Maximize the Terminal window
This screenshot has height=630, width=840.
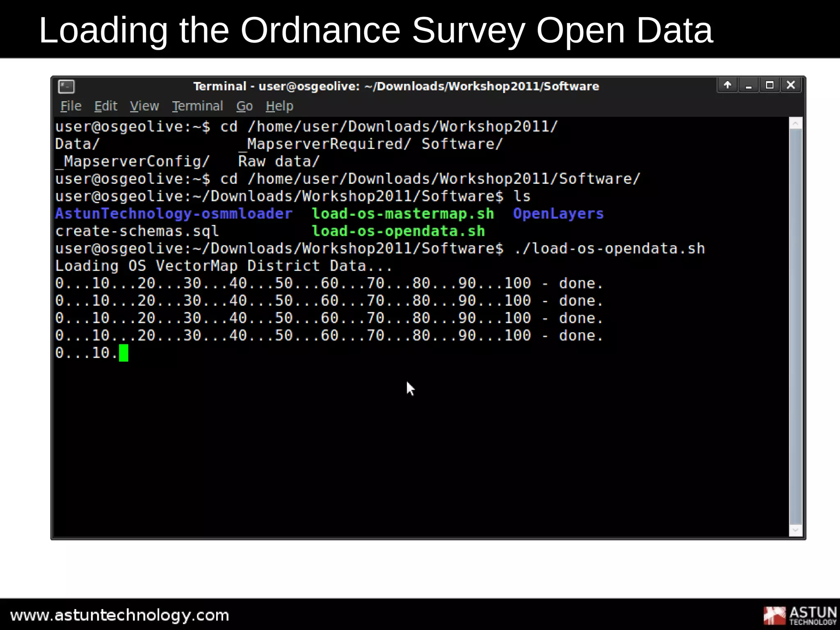[x=770, y=85]
